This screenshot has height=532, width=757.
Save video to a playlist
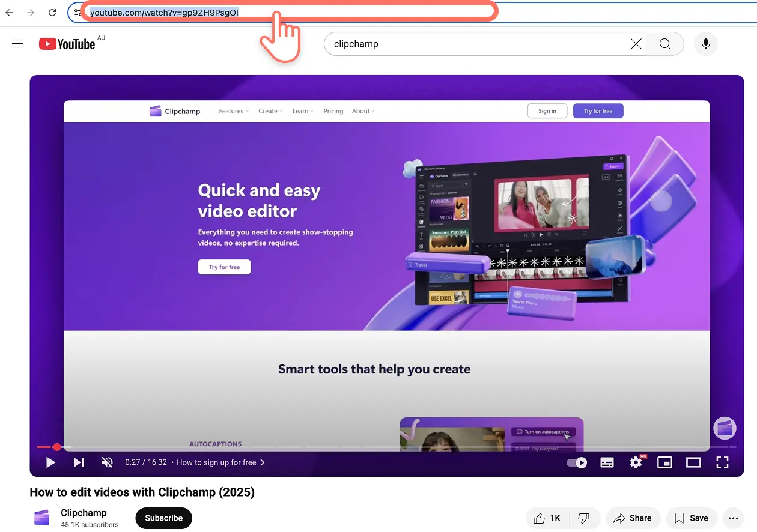[691, 518]
